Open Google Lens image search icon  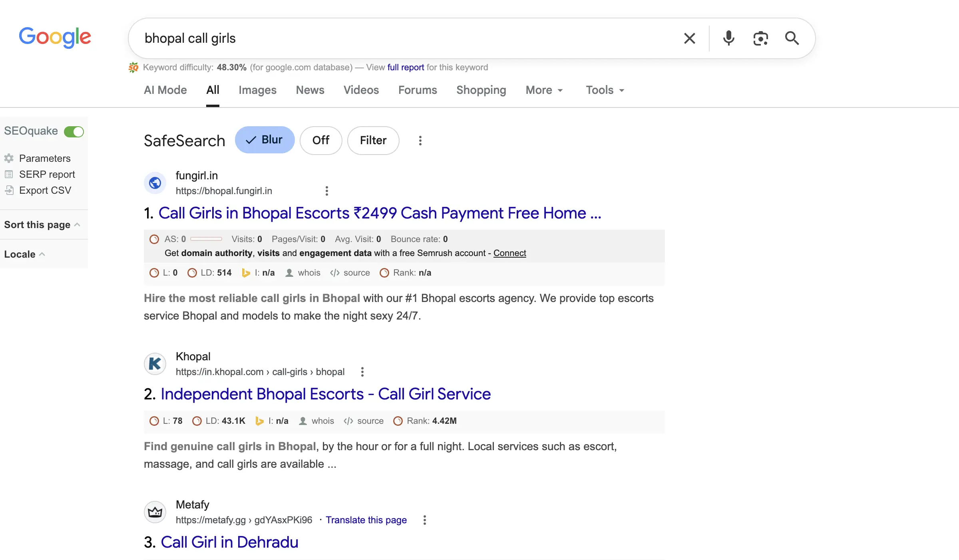pos(760,38)
